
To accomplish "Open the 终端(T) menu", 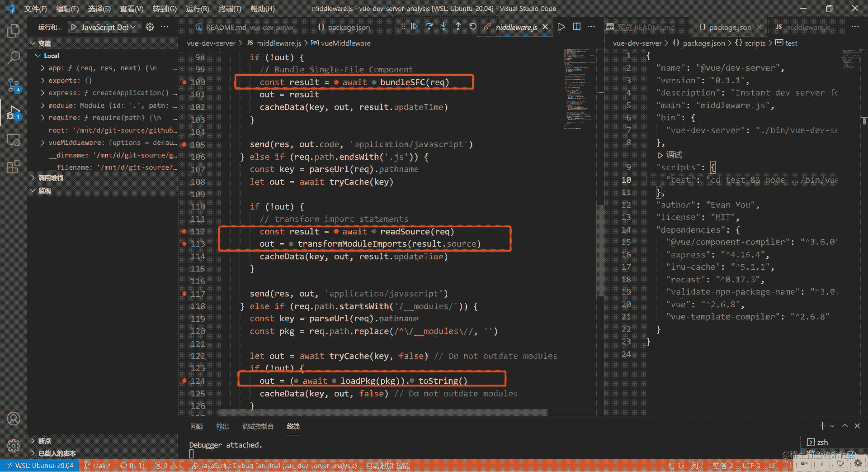I will tap(230, 9).
